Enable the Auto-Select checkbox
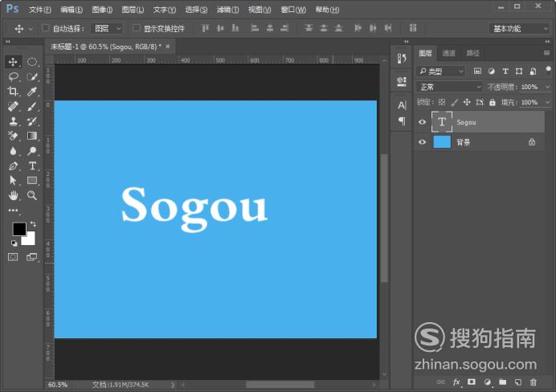556x392 pixels. (45, 28)
